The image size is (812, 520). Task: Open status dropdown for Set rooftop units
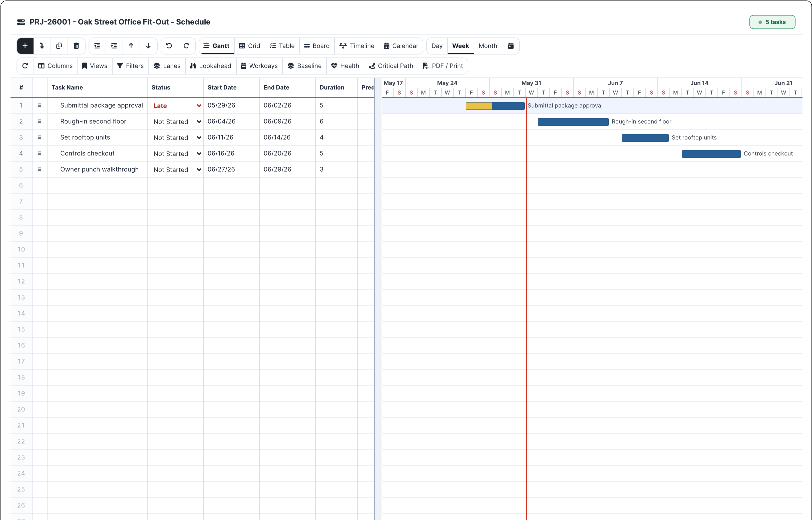tap(177, 138)
